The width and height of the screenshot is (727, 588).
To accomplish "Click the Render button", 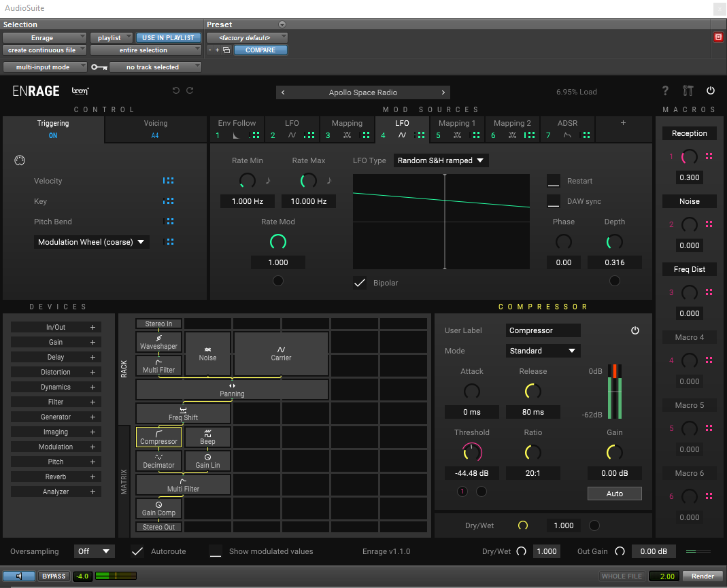I will tap(703, 576).
